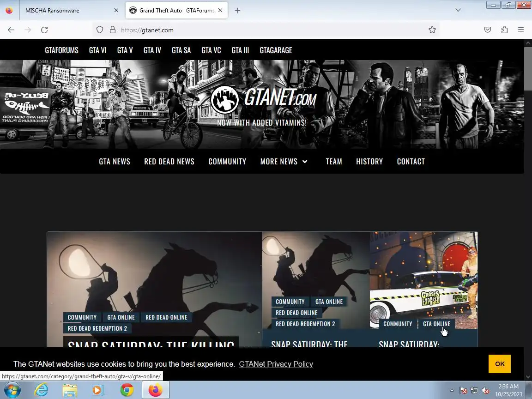
Task: Open GTA III in the top menu
Action: point(240,50)
